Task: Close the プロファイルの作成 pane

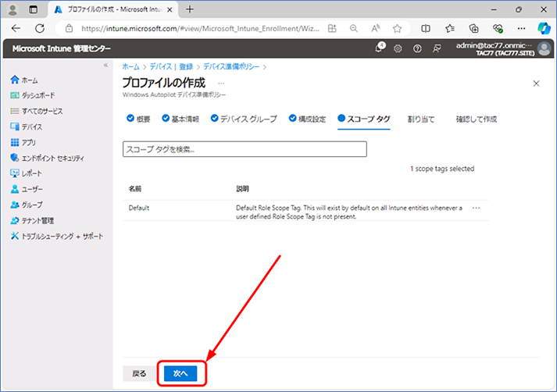Action: (x=537, y=84)
